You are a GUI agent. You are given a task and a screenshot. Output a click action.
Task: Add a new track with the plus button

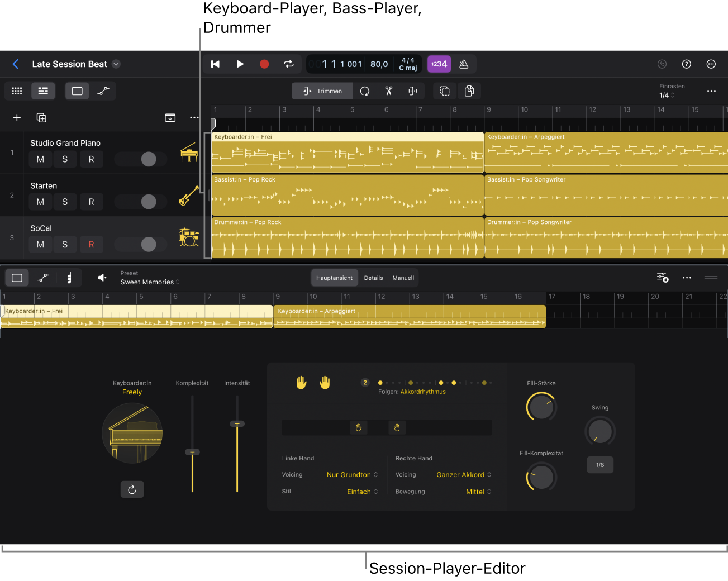tap(17, 118)
